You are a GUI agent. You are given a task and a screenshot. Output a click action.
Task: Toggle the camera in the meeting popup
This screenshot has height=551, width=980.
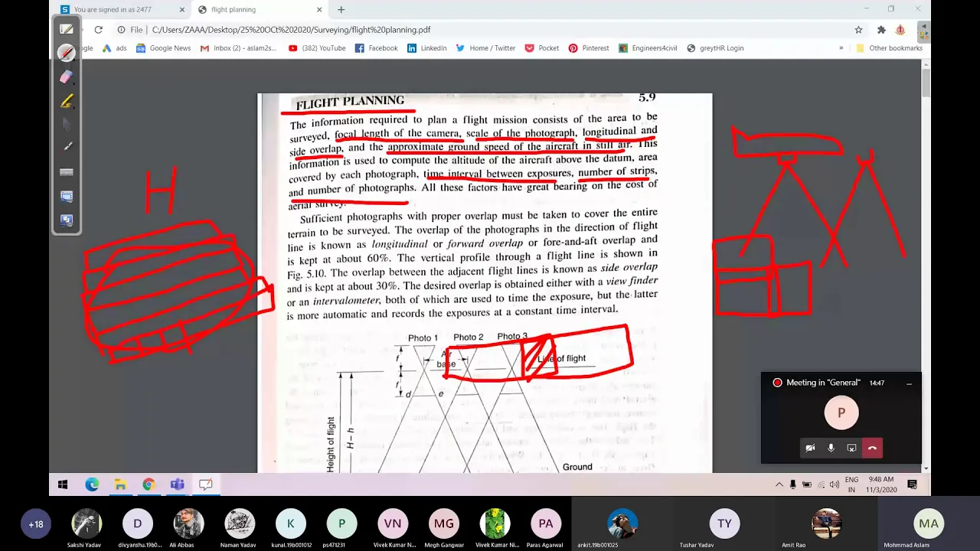pos(810,448)
